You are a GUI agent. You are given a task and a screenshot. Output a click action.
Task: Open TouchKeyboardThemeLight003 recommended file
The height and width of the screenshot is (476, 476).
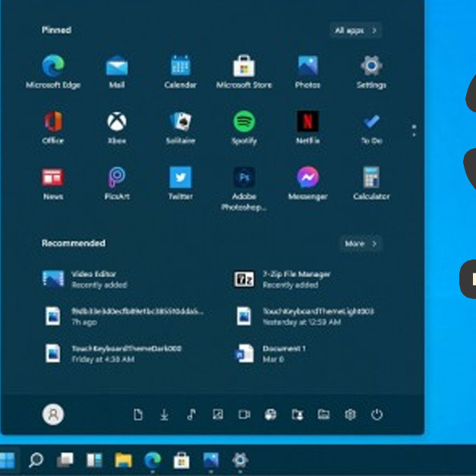pyautogui.click(x=305, y=317)
